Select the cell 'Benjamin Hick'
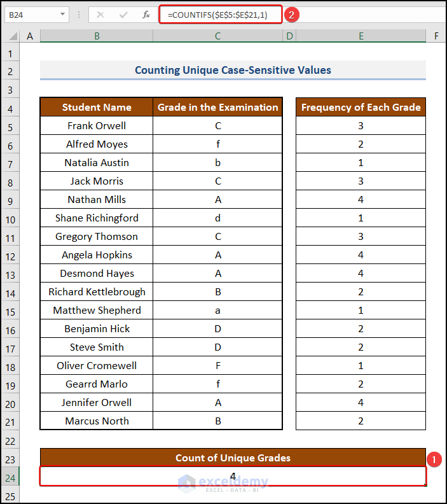This screenshot has height=504, width=447. (x=97, y=329)
